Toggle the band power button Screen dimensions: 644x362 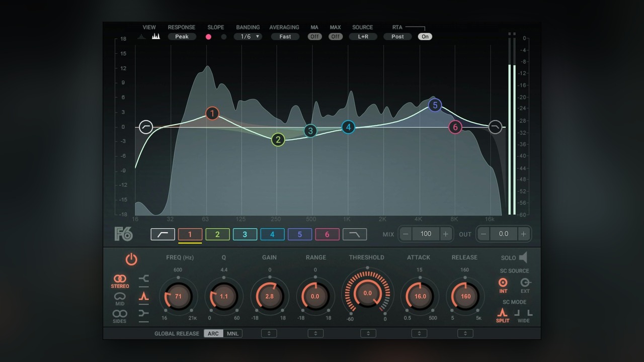pos(131,259)
